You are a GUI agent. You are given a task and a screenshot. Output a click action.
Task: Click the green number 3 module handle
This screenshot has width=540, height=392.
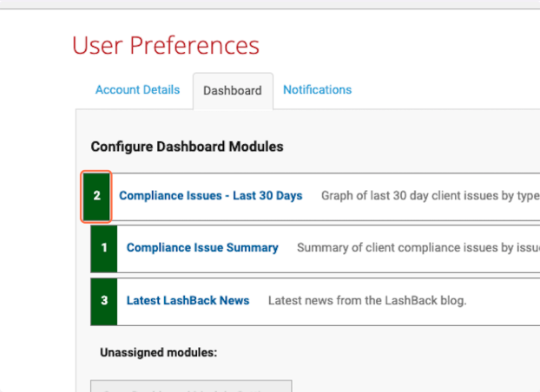104,302
